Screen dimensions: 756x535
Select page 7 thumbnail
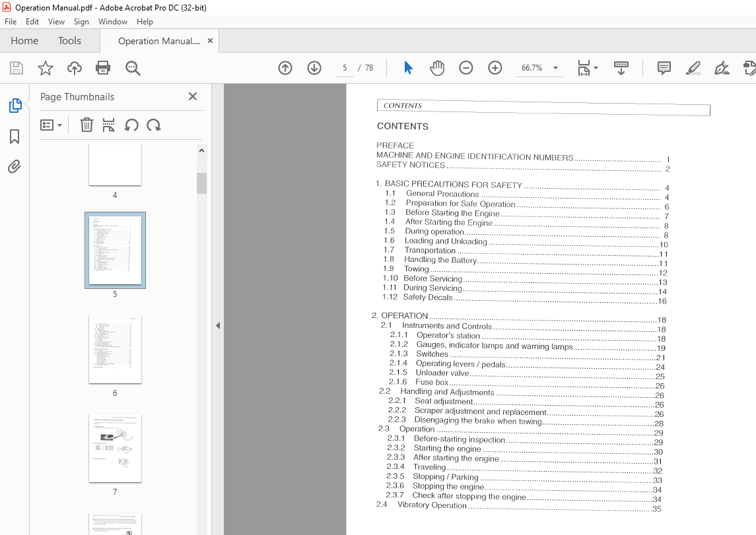pyautogui.click(x=115, y=449)
